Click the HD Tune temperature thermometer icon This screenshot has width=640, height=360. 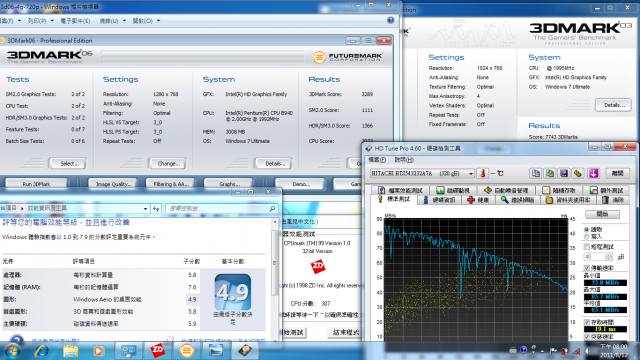click(x=482, y=173)
